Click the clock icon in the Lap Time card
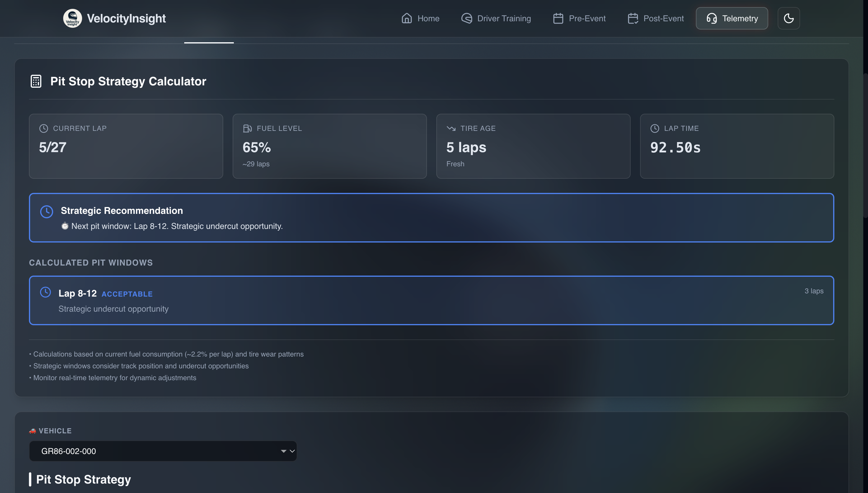Screen dimensions: 868x493 tap(655, 128)
